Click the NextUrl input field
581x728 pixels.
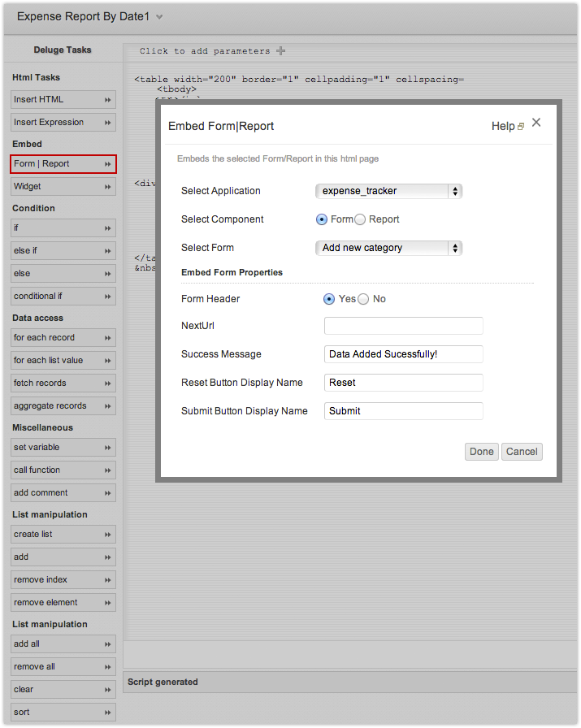coord(403,326)
